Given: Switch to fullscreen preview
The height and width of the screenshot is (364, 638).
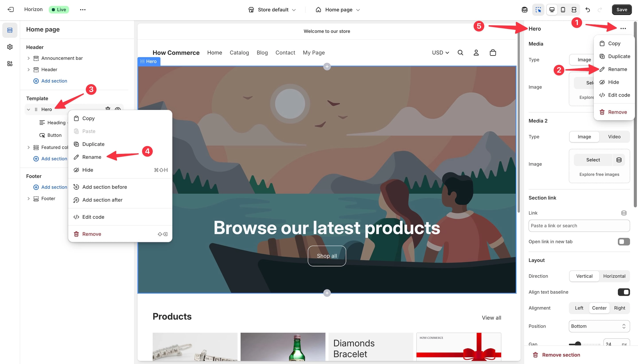Looking at the screenshot, I should tap(574, 10).
